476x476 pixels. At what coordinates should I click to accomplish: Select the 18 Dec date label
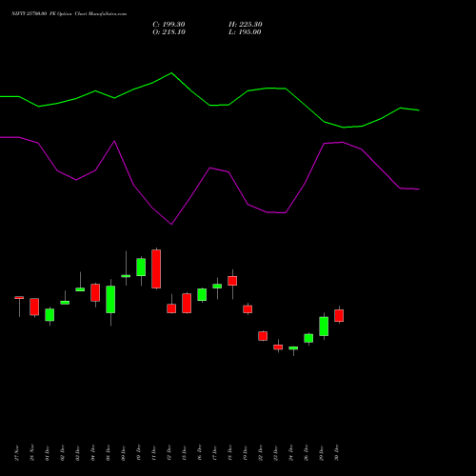[230, 453]
